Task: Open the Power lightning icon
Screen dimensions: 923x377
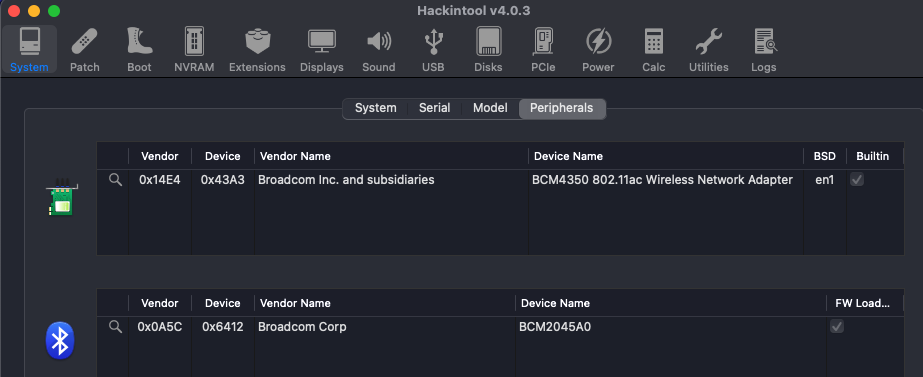Action: pyautogui.click(x=599, y=49)
